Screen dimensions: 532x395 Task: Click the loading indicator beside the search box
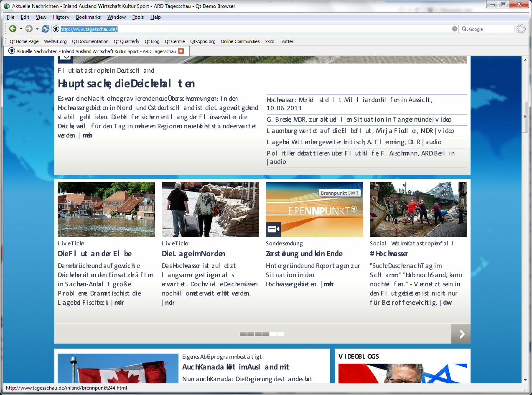tap(521, 29)
